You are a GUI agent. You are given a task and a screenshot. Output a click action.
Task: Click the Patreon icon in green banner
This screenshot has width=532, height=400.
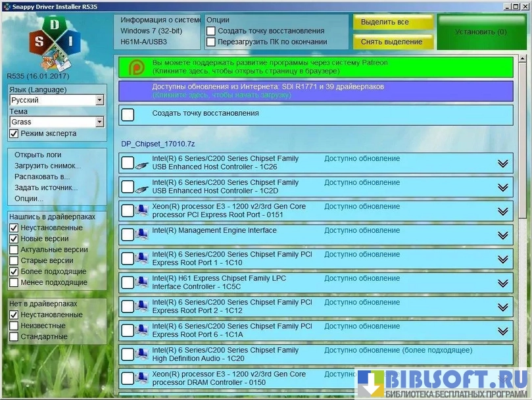coord(135,67)
